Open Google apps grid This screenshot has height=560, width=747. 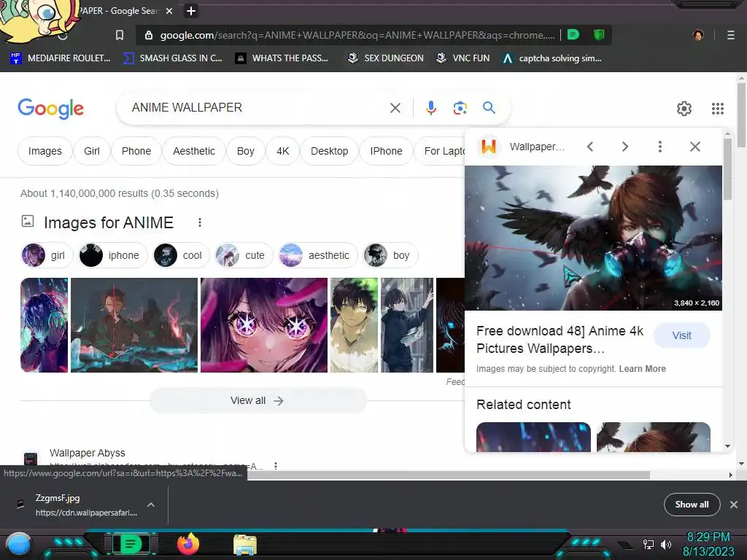click(x=718, y=109)
